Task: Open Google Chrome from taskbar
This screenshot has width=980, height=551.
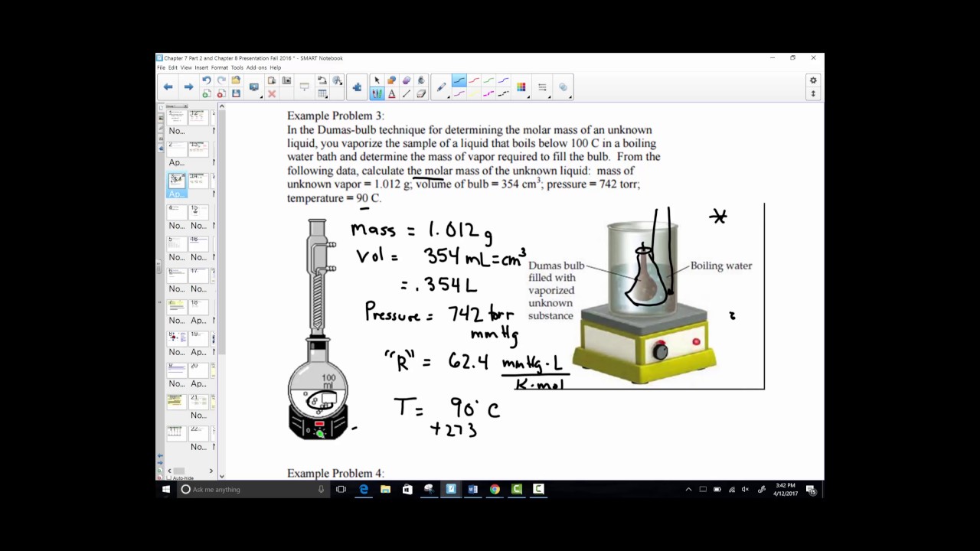Action: 495,489
